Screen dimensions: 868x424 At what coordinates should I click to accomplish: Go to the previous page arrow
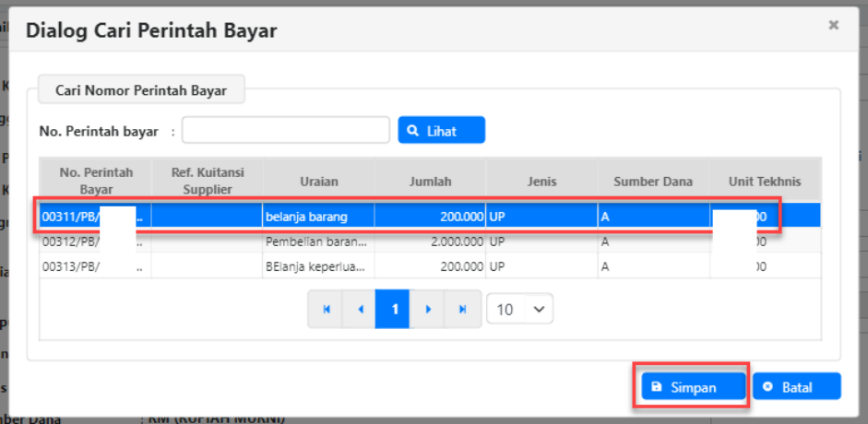point(360,310)
